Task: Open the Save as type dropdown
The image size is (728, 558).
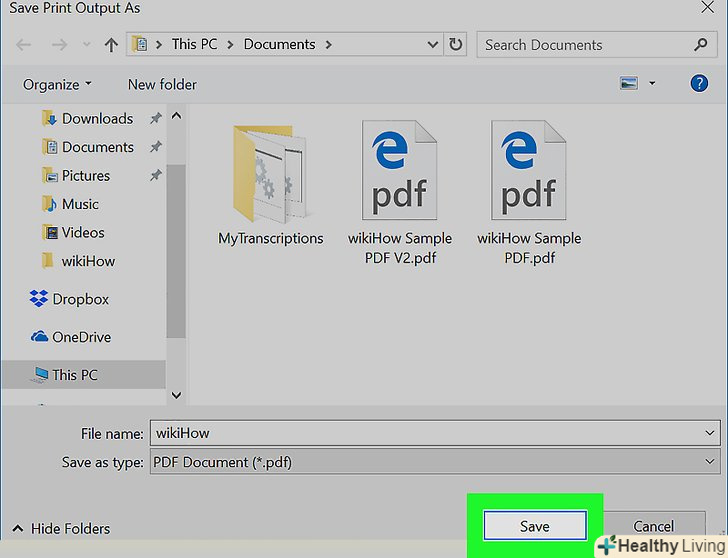Action: tap(435, 462)
